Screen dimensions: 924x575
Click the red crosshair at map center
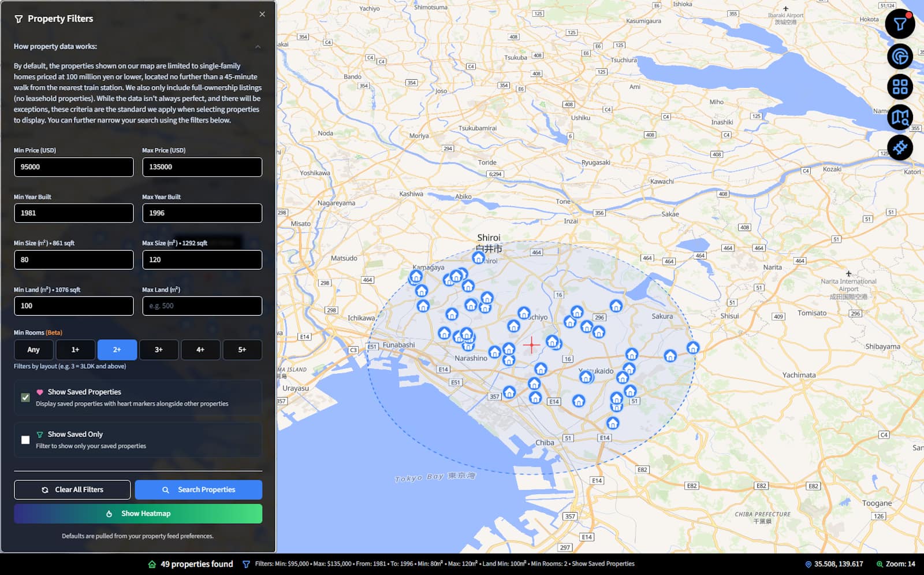pos(531,346)
